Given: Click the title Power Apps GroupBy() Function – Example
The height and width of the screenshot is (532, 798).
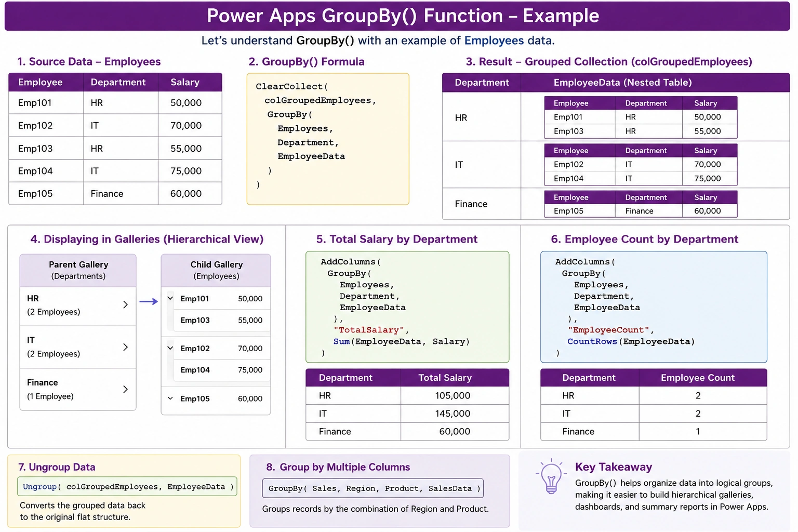Looking at the screenshot, I should pos(403,16).
